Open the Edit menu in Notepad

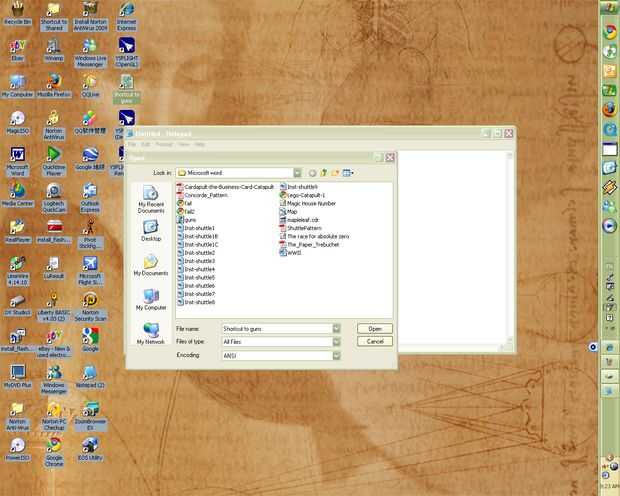[146, 144]
